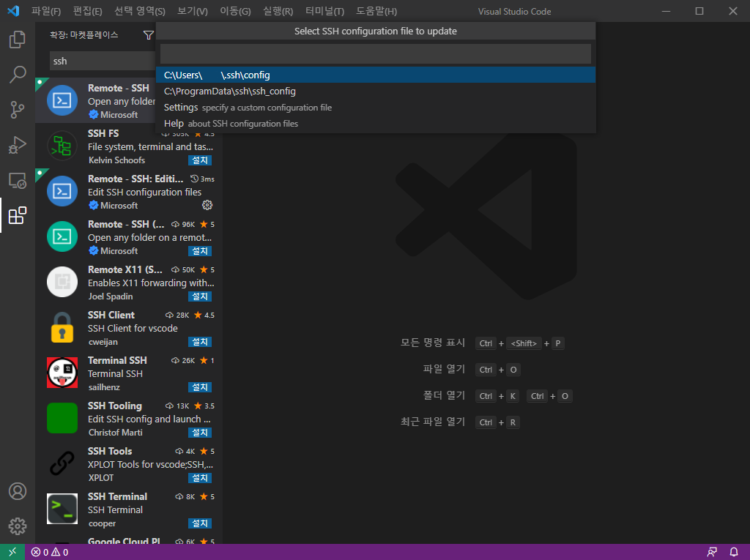Select the C:\Users .ssh\config file option
750x560 pixels.
376,75
